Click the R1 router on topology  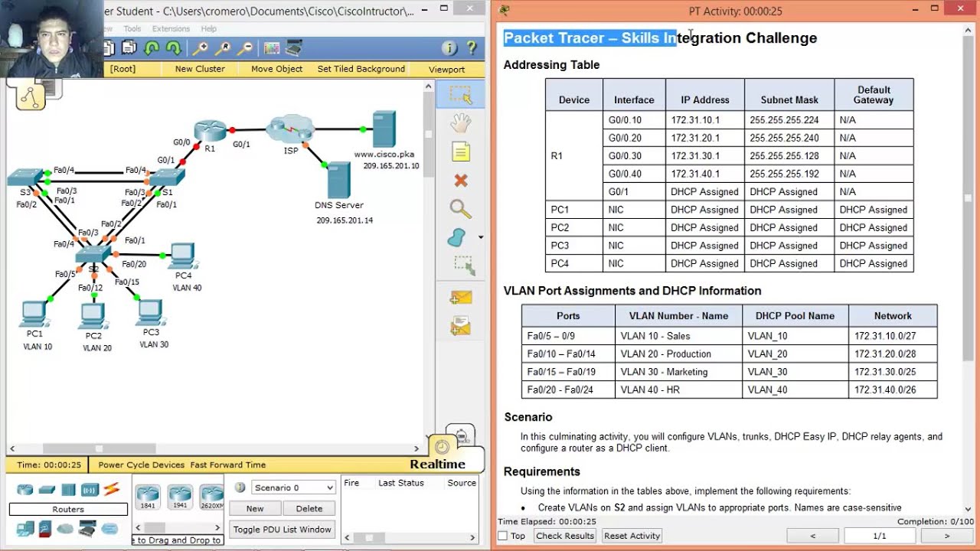209,130
